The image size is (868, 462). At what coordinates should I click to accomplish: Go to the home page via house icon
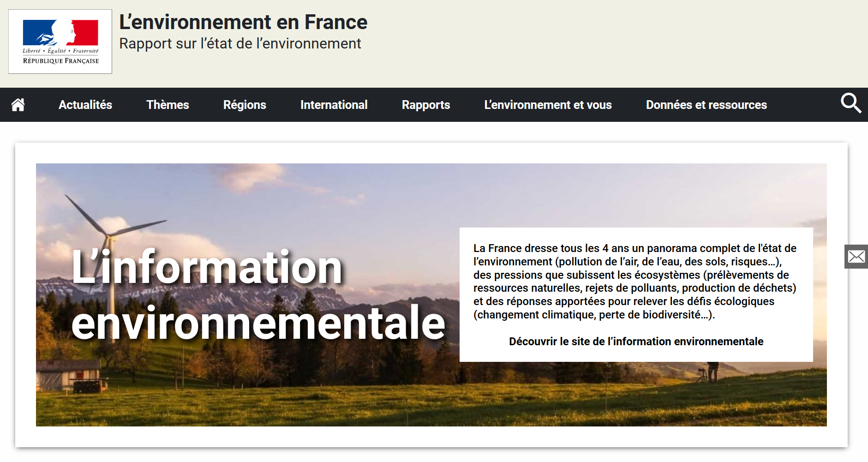coord(18,105)
